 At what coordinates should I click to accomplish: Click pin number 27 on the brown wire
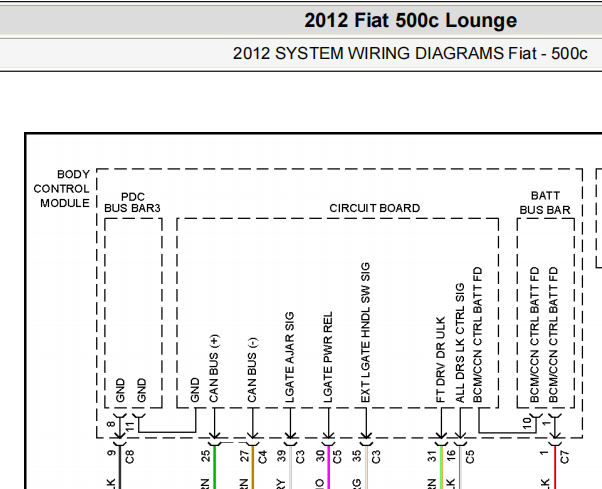click(244, 456)
